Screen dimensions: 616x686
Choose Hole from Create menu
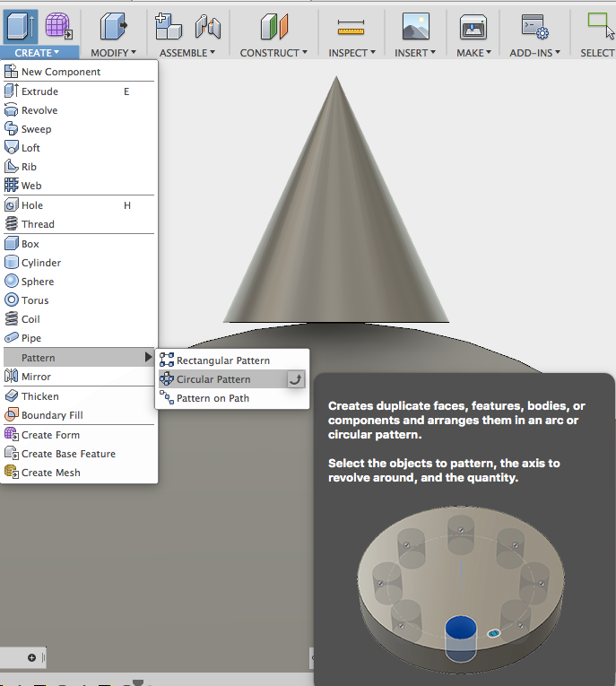click(79, 205)
